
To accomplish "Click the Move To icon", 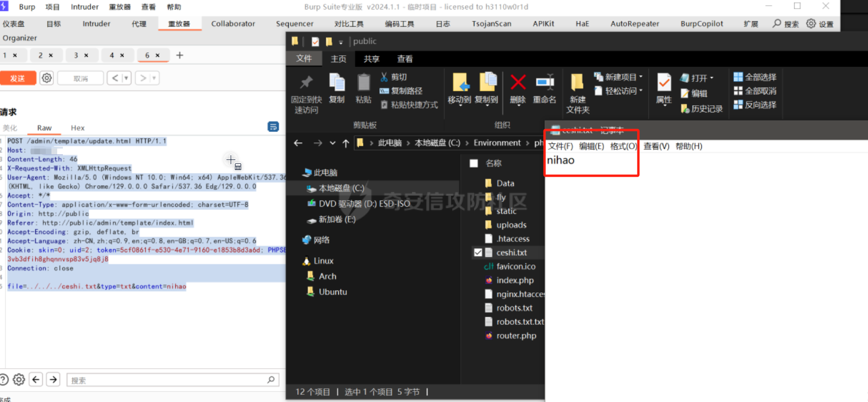I will 460,83.
